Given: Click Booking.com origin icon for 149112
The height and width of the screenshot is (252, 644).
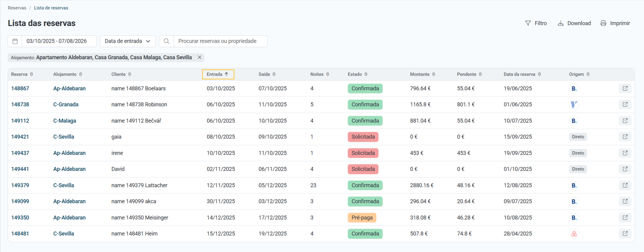Looking at the screenshot, I should (574, 121).
